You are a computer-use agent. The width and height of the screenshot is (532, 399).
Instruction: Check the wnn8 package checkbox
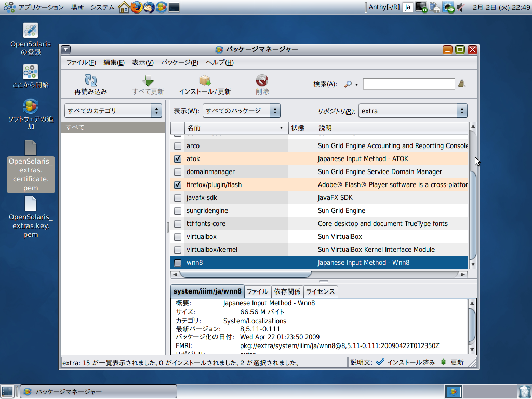[x=178, y=263]
